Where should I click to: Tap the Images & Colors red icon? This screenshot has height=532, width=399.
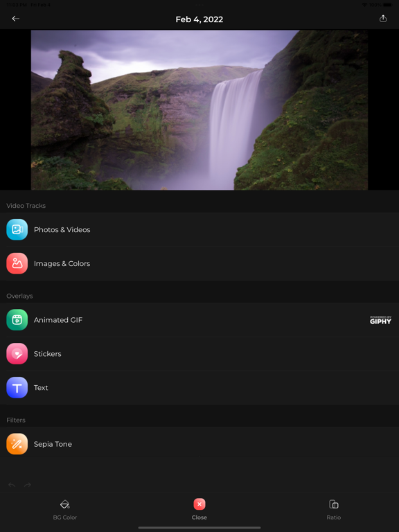pos(17,264)
